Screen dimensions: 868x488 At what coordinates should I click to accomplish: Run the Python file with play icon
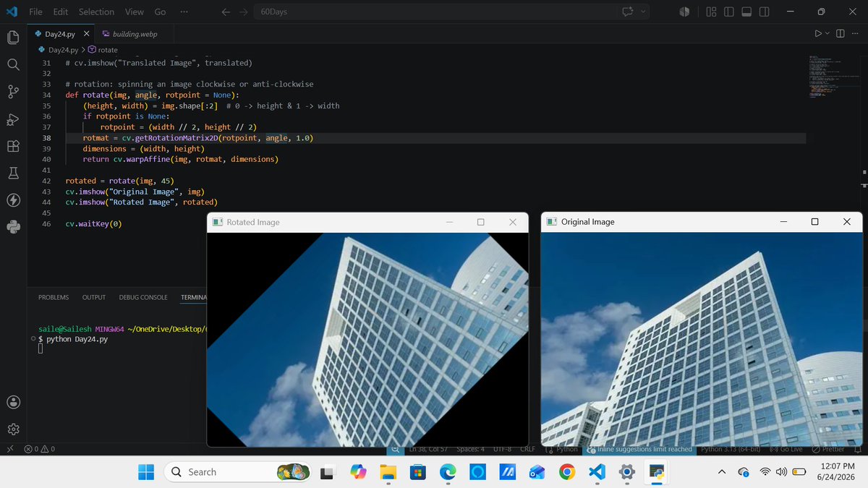tap(818, 34)
